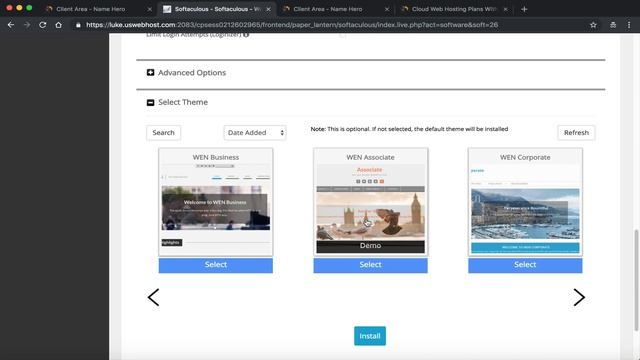The image size is (640, 360).
Task: Click the WEN Business theme preview
Action: pos(216,208)
